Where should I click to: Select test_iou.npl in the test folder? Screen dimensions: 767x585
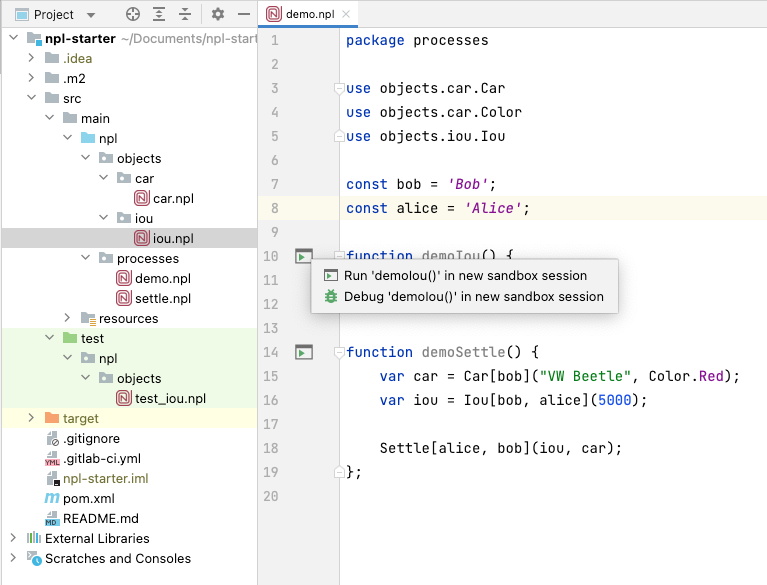pyautogui.click(x=170, y=398)
